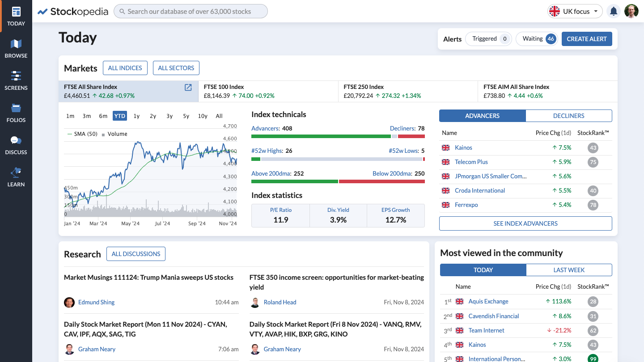The image size is (644, 362).
Task: Open Market Musings Trump Mania article
Action: 148,278
